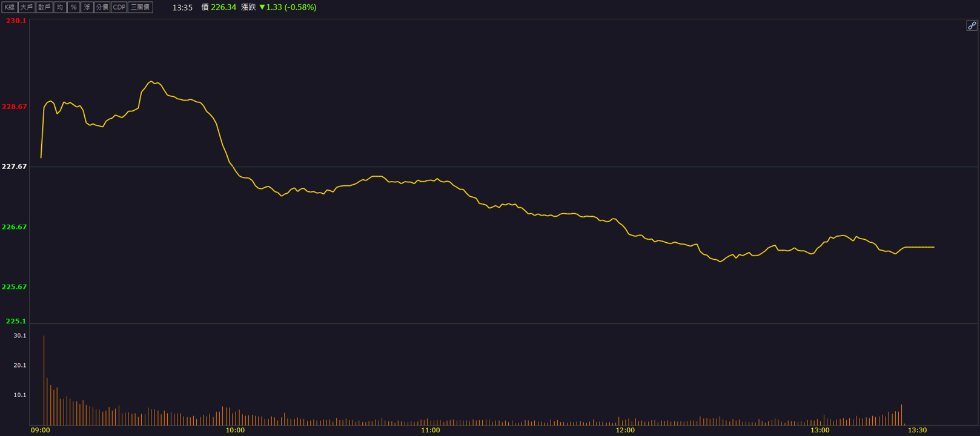The width and height of the screenshot is (980, 436).
Task: Click the current price 226.34 readout
Action: [223, 7]
